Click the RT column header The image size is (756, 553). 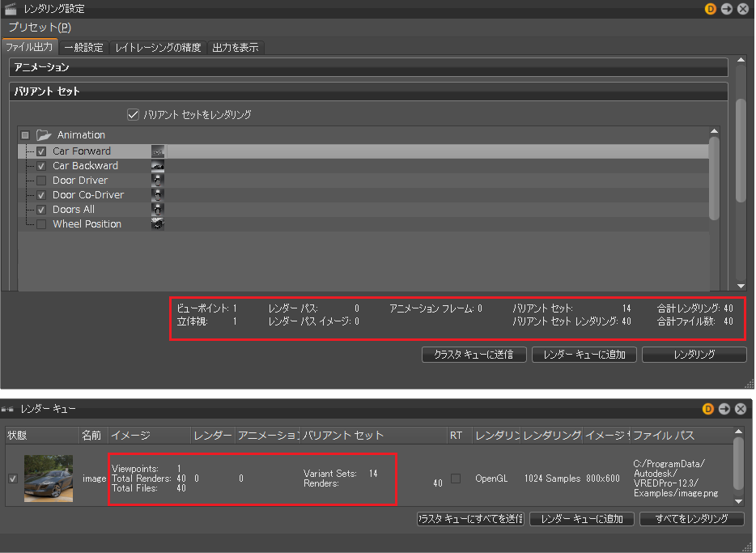[x=460, y=436]
